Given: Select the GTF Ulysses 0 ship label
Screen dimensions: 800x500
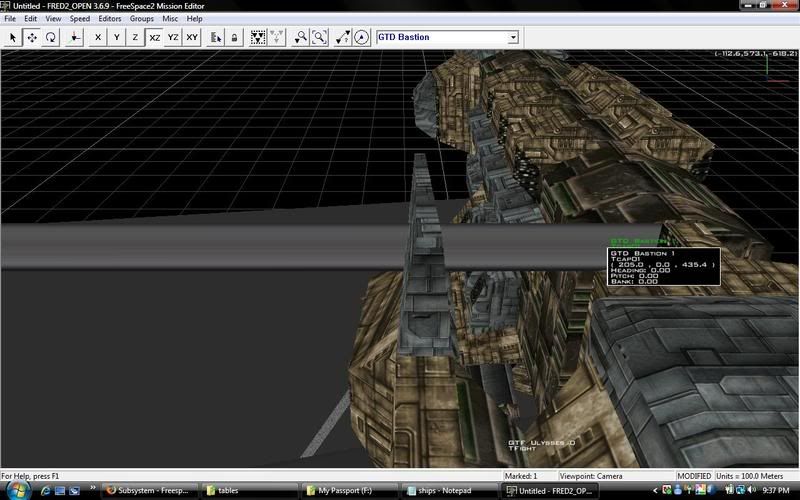Looking at the screenshot, I should 541,445.
